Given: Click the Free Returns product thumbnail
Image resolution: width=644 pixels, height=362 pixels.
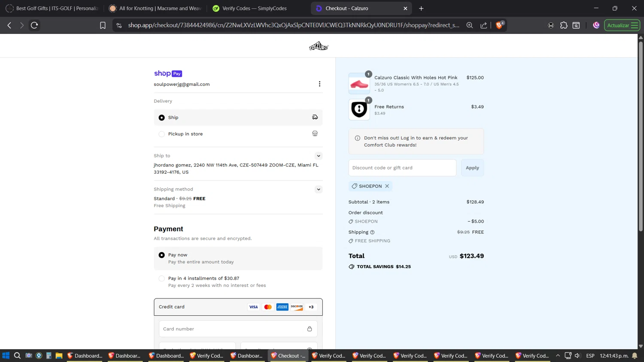Looking at the screenshot, I should (x=359, y=109).
